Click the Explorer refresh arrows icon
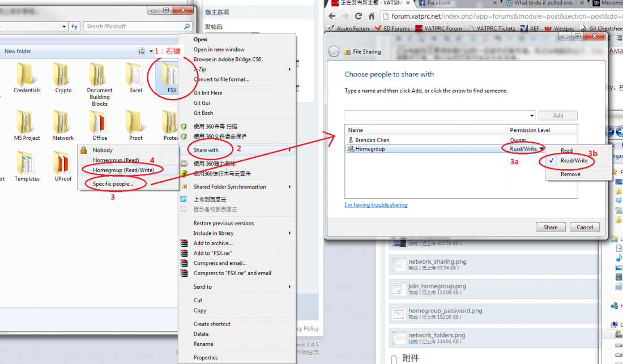Screen dimensions: 623x364 [74, 26]
